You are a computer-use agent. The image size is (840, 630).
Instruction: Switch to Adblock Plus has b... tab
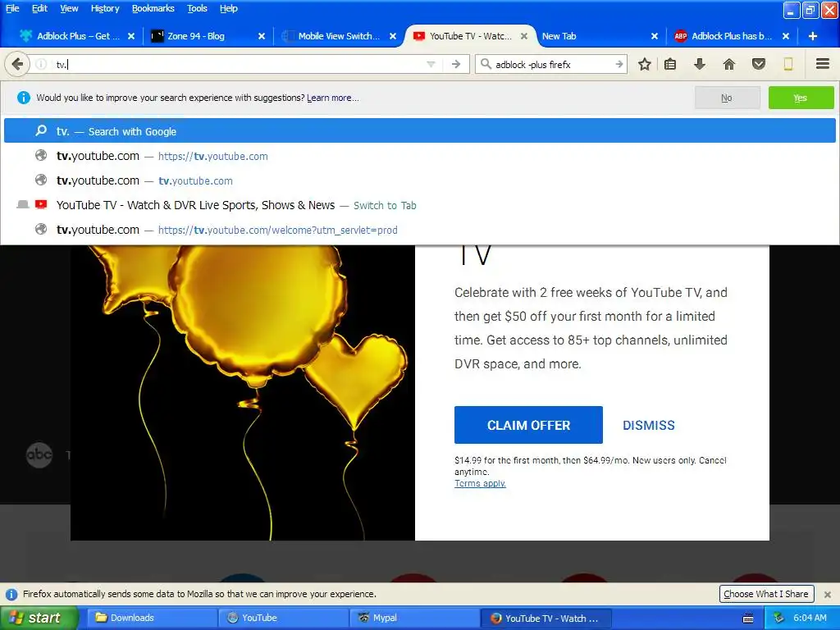point(732,36)
